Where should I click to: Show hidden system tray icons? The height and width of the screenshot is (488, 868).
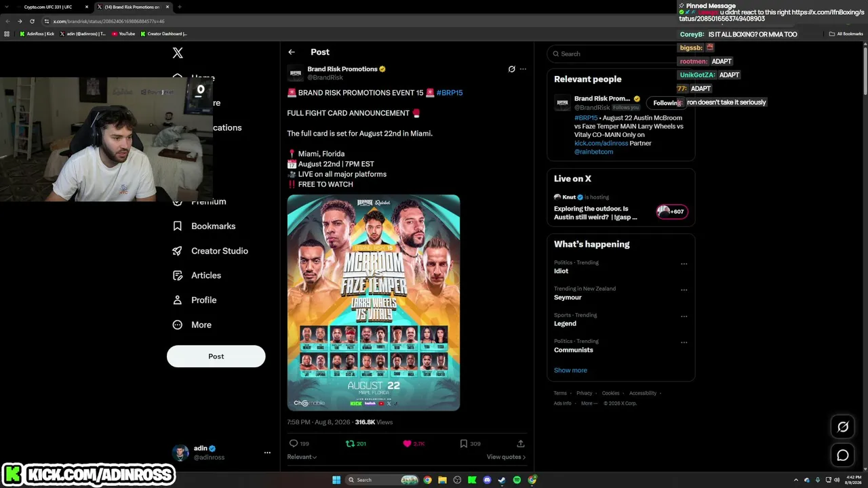tap(796, 480)
